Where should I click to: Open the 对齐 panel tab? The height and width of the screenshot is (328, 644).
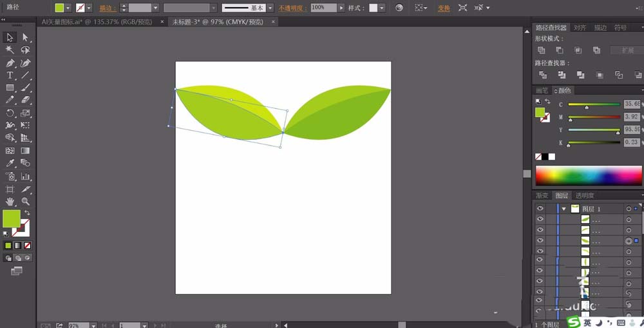(580, 28)
